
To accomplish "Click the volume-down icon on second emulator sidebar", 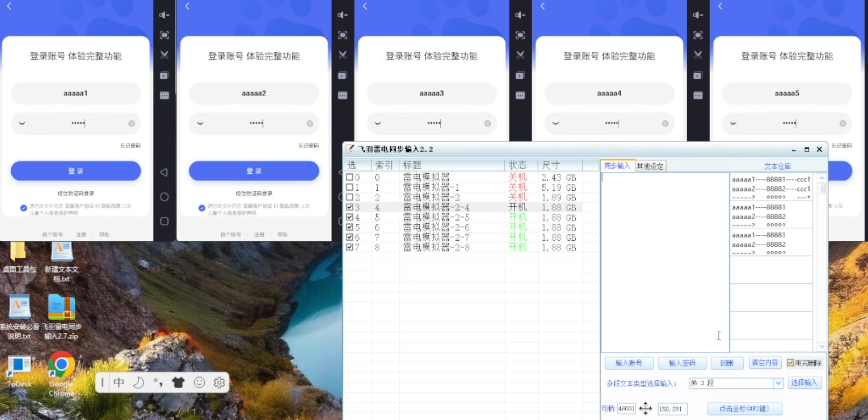I will pos(342,15).
